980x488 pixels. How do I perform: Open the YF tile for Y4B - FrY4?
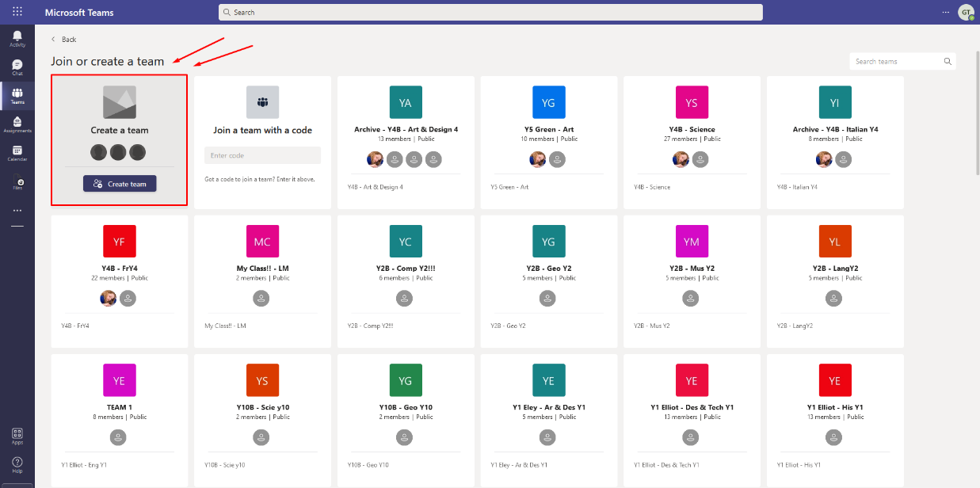point(119,242)
